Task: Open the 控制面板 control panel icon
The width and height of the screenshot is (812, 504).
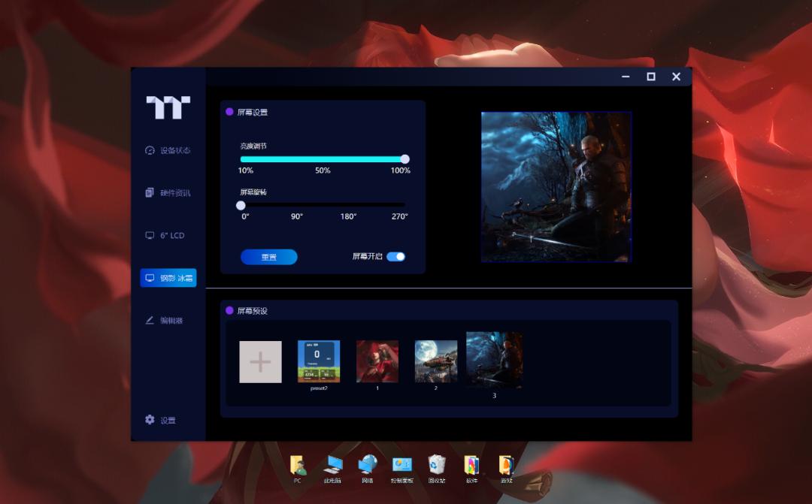Action: (402, 469)
